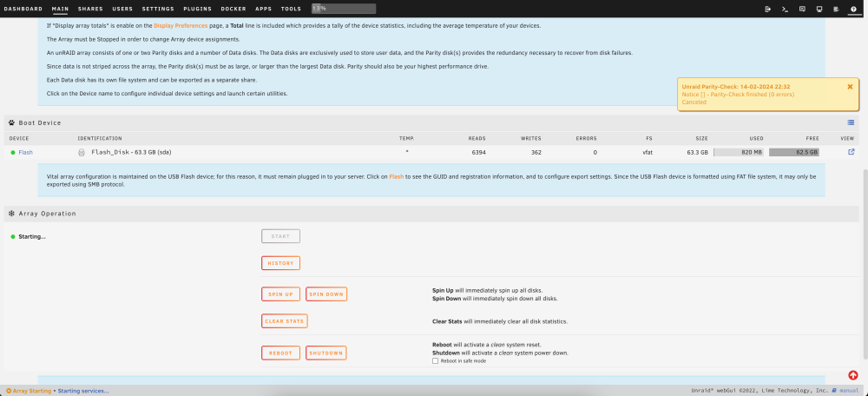Open the Apps tab
Viewport: 868px width, 396px height.
264,9
